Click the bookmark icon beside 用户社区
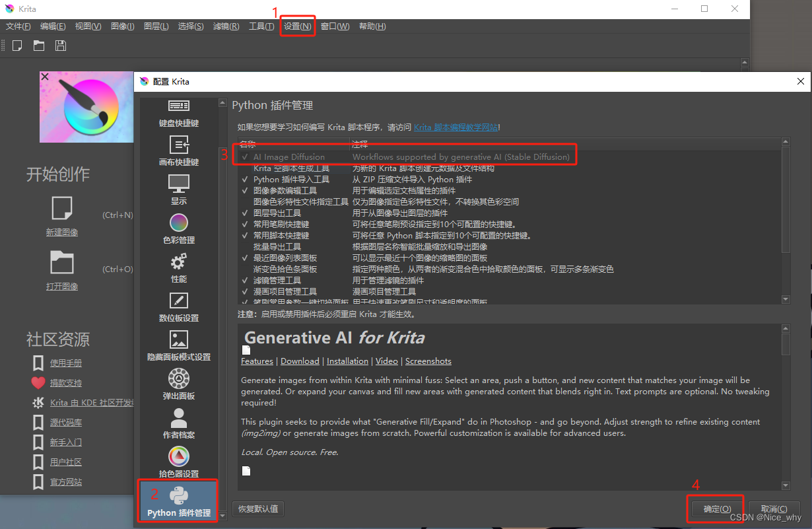812x529 pixels. pyautogui.click(x=38, y=462)
